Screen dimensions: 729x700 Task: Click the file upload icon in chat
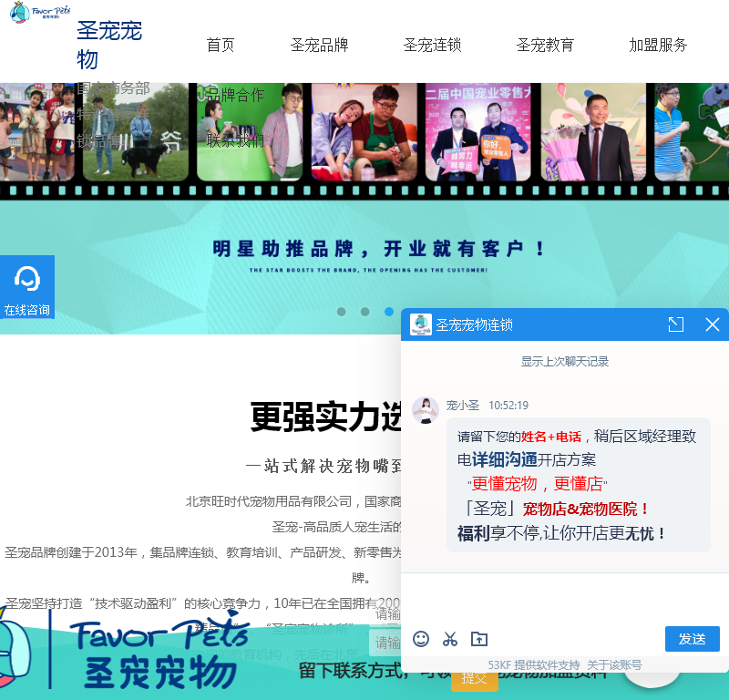pyautogui.click(x=479, y=639)
